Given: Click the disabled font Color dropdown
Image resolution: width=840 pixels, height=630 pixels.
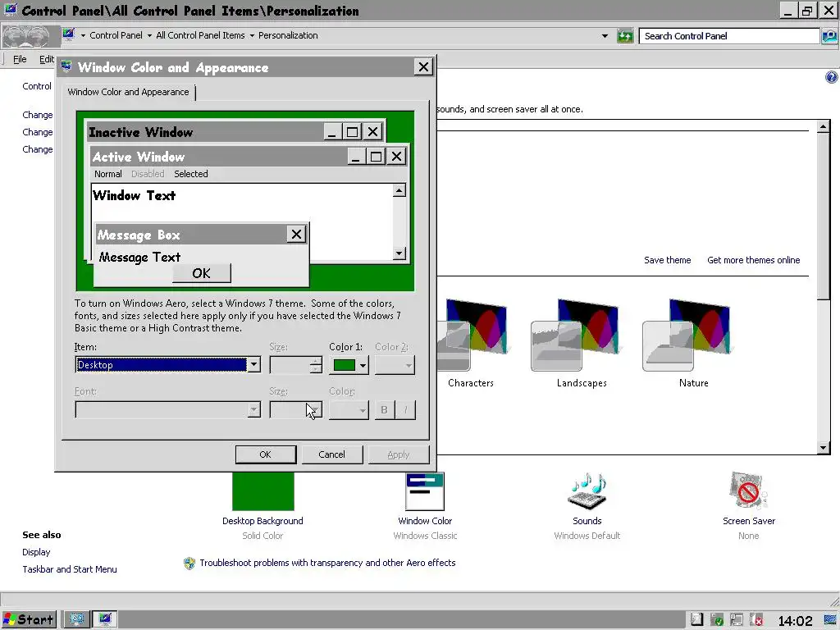Looking at the screenshot, I should [349, 410].
